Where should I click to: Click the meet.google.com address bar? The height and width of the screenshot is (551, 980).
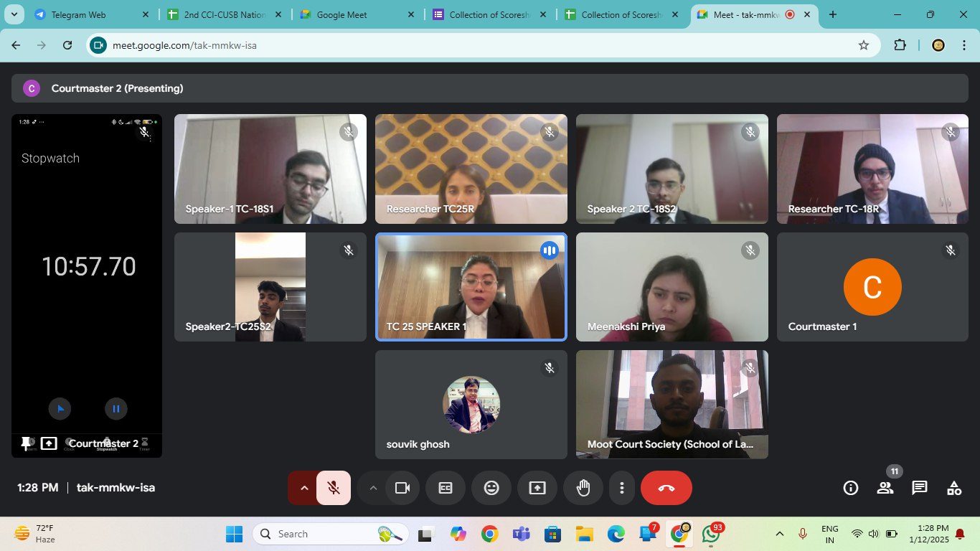(x=473, y=45)
